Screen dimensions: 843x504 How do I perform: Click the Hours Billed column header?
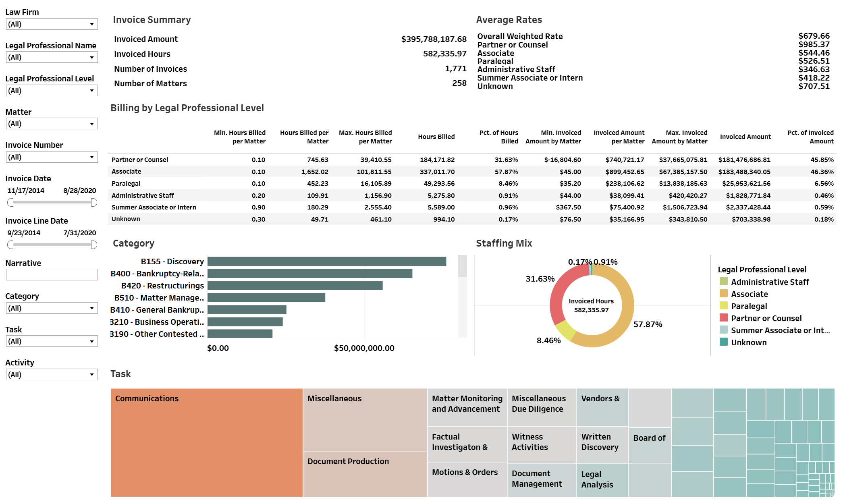pos(436,137)
